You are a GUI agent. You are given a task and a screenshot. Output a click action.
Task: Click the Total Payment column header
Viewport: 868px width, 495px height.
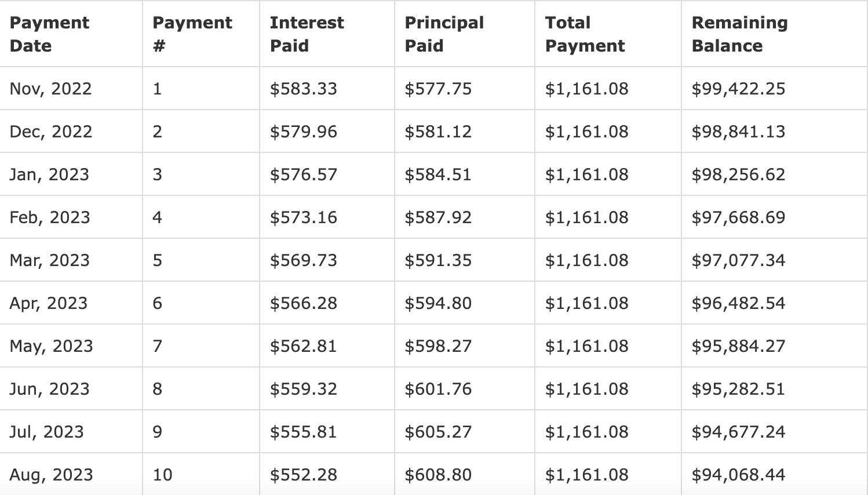585,34
